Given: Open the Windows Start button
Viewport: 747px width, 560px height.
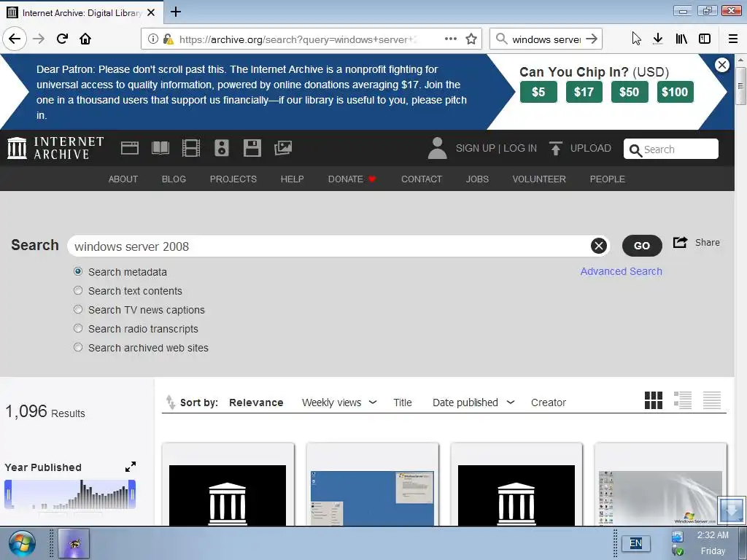Looking at the screenshot, I should click(22, 544).
